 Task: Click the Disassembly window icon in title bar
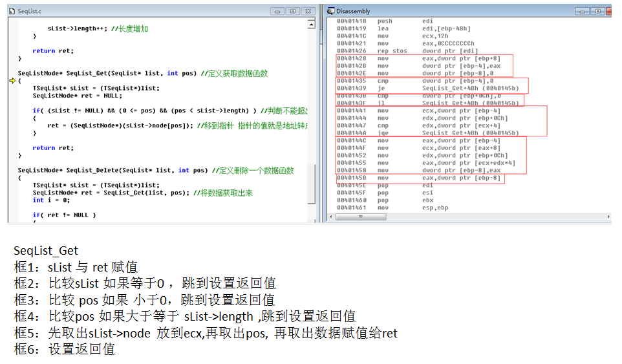(x=330, y=11)
